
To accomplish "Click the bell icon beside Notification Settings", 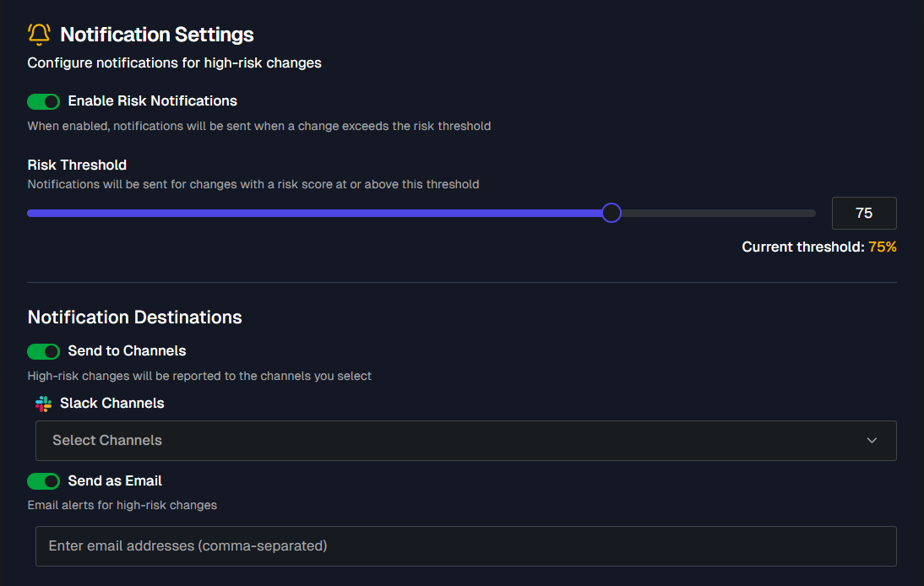I will [x=38, y=34].
